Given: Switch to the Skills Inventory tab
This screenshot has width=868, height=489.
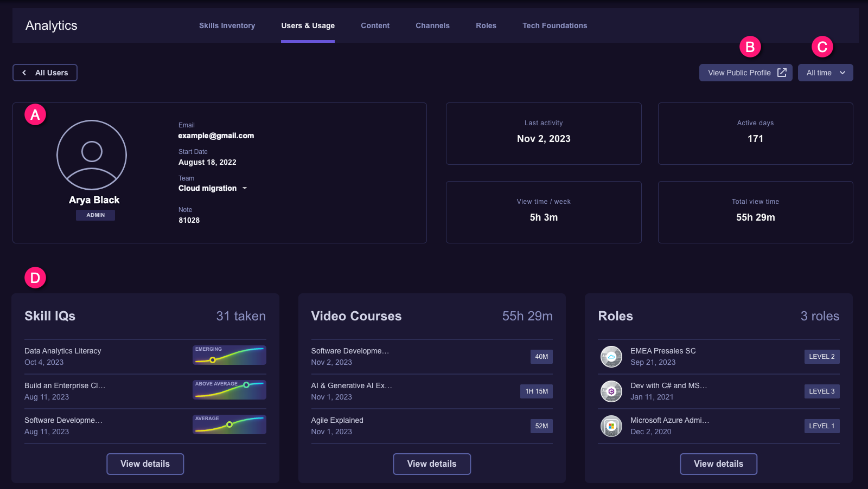Looking at the screenshot, I should (x=227, y=25).
